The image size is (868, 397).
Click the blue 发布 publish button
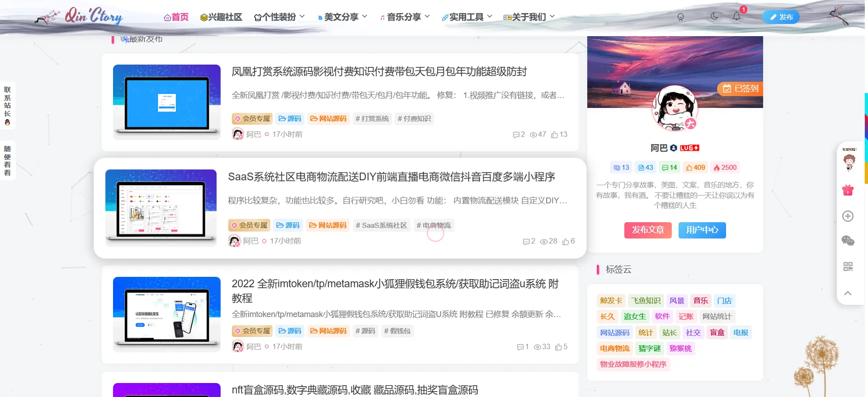point(781,17)
